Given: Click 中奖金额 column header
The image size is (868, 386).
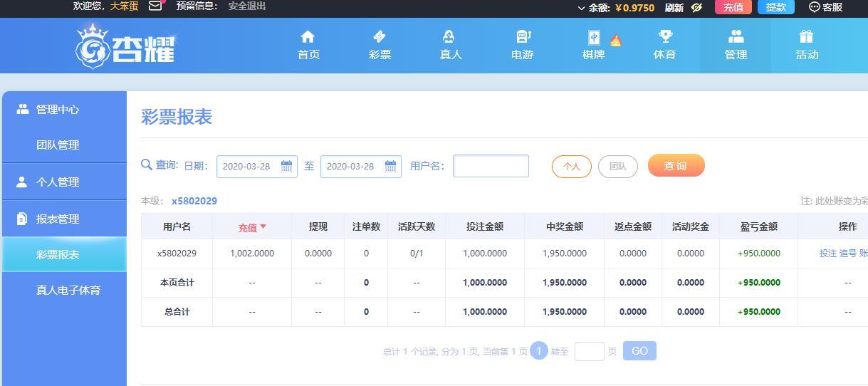Looking at the screenshot, I should click(565, 226).
